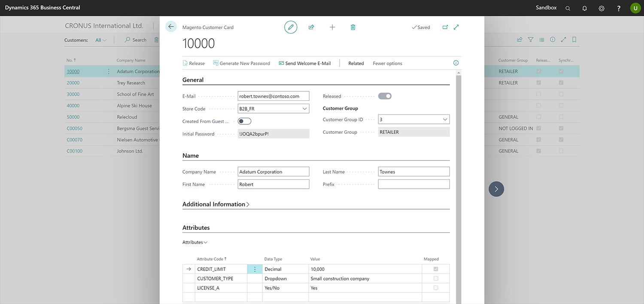Open customer 30000 link in the list

click(73, 94)
